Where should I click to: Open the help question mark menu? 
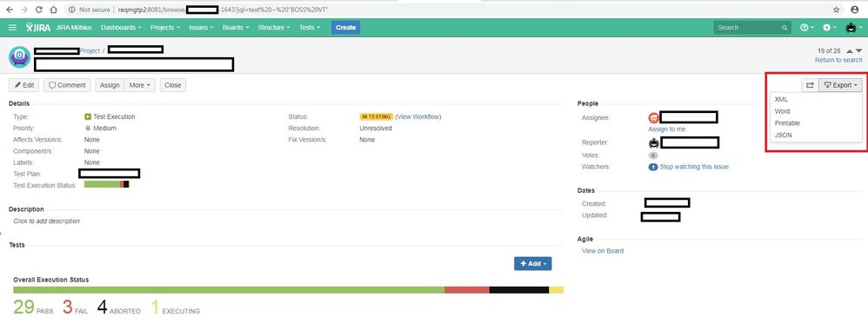click(806, 27)
